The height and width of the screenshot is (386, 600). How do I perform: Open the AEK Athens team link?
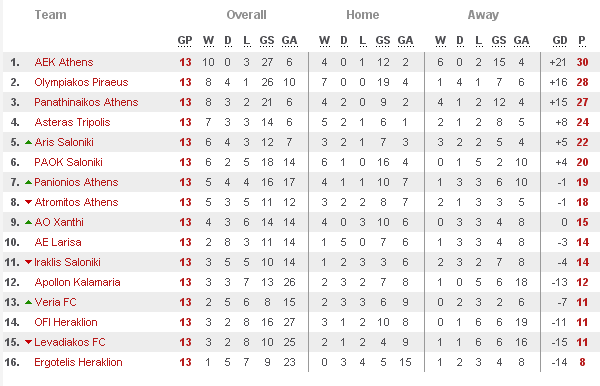[64, 62]
